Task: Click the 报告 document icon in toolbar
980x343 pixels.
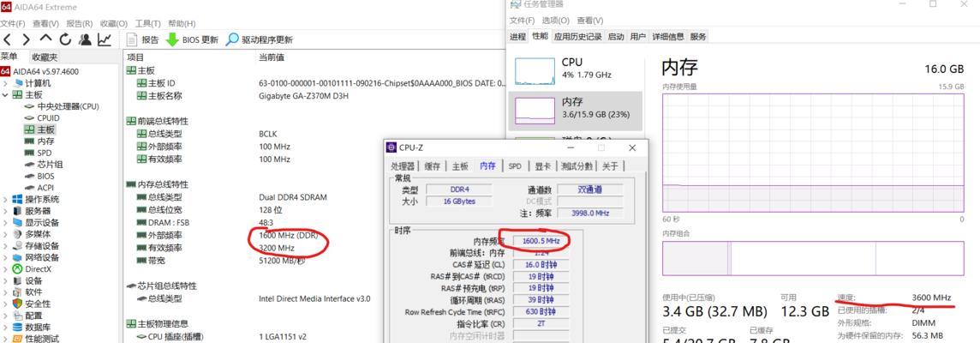Action: [x=132, y=39]
